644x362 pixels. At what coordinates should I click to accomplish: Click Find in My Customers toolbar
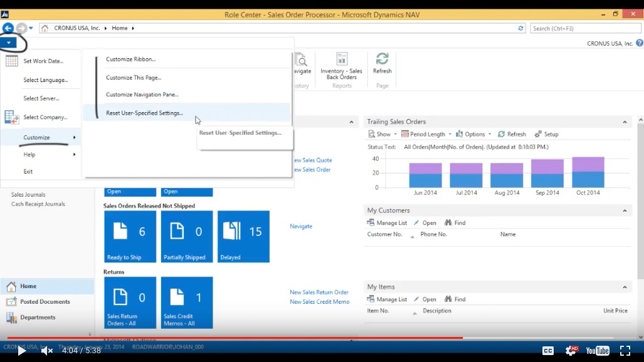(x=455, y=223)
